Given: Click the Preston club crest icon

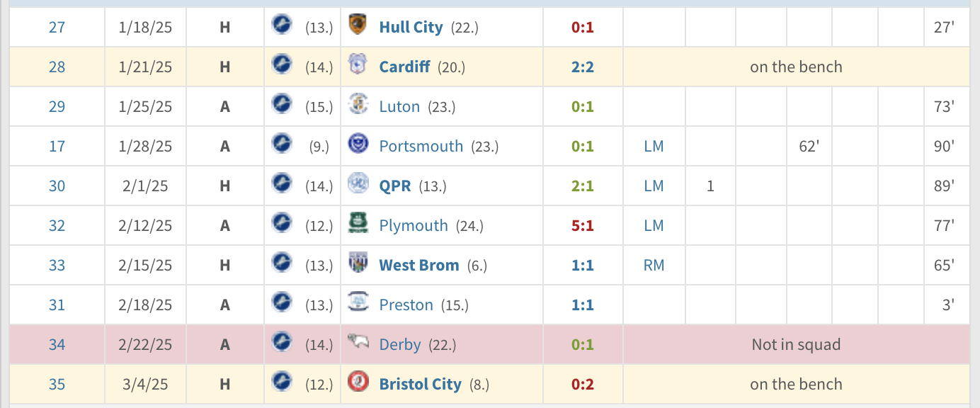Looking at the screenshot, I should click(358, 303).
